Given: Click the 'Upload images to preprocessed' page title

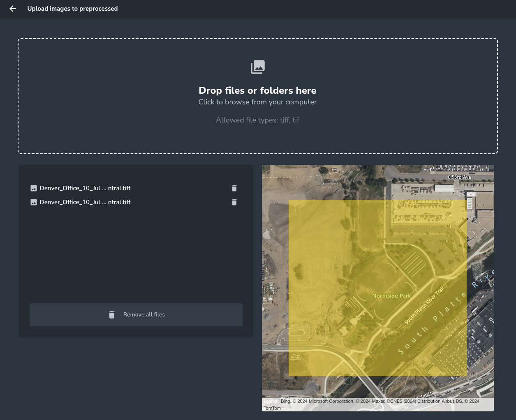Looking at the screenshot, I should [x=72, y=9].
